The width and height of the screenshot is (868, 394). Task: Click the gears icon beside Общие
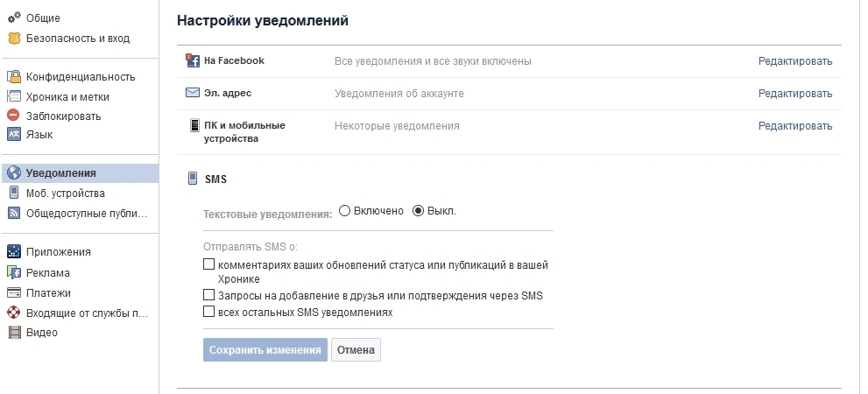tap(13, 18)
